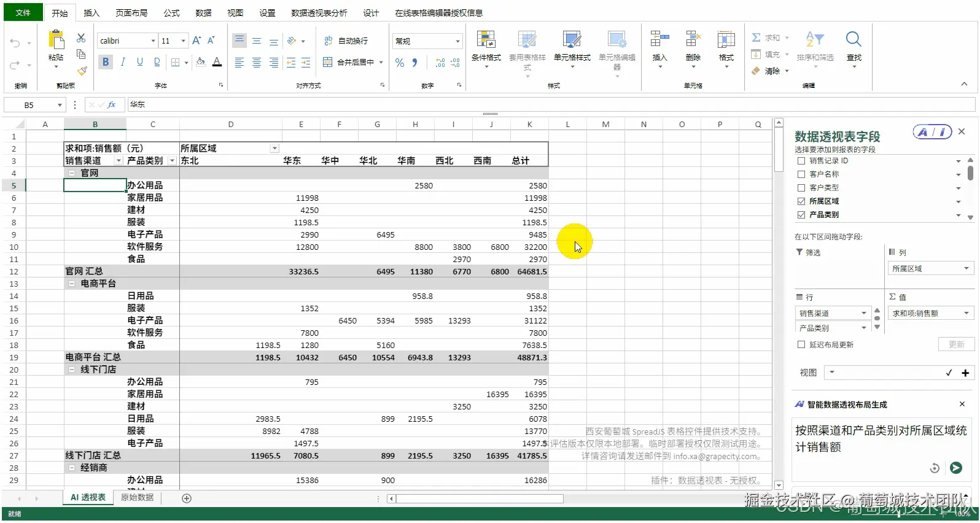The width and height of the screenshot is (980, 523).
Task: Click the vertical scrollbar down arrow of the sheet
Action: [779, 485]
